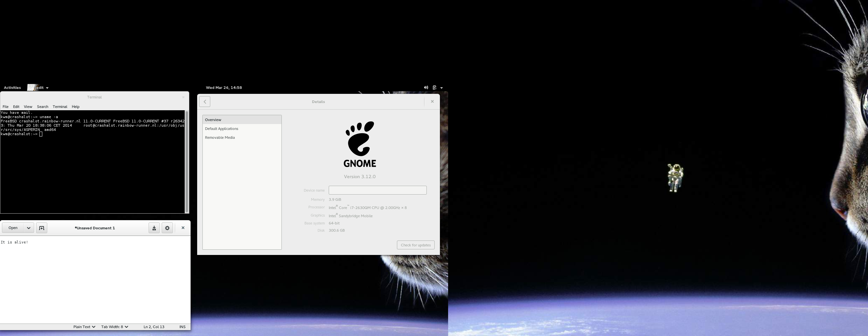The height and width of the screenshot is (336, 868).
Task: Open the gedit gear settings menu
Action: [x=168, y=228]
